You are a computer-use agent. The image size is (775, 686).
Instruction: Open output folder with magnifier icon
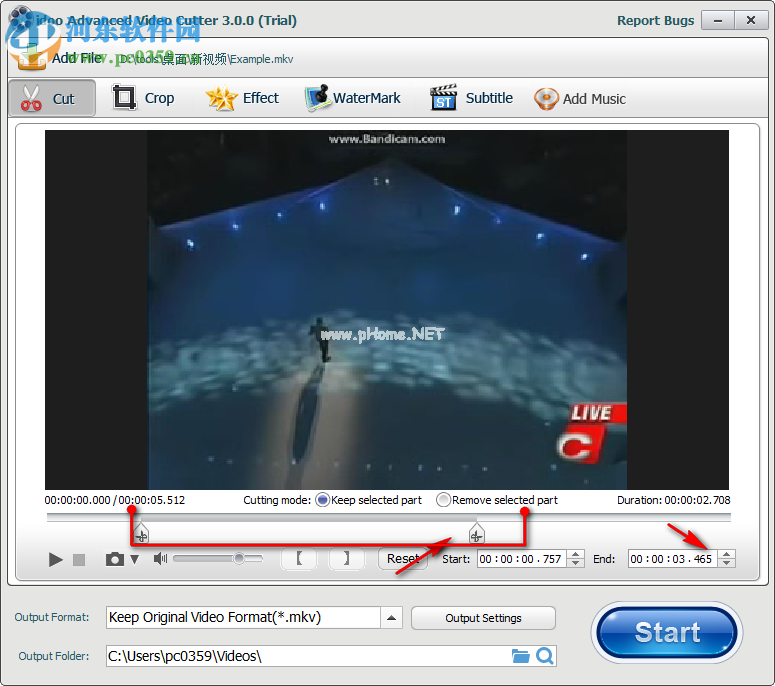(x=545, y=656)
